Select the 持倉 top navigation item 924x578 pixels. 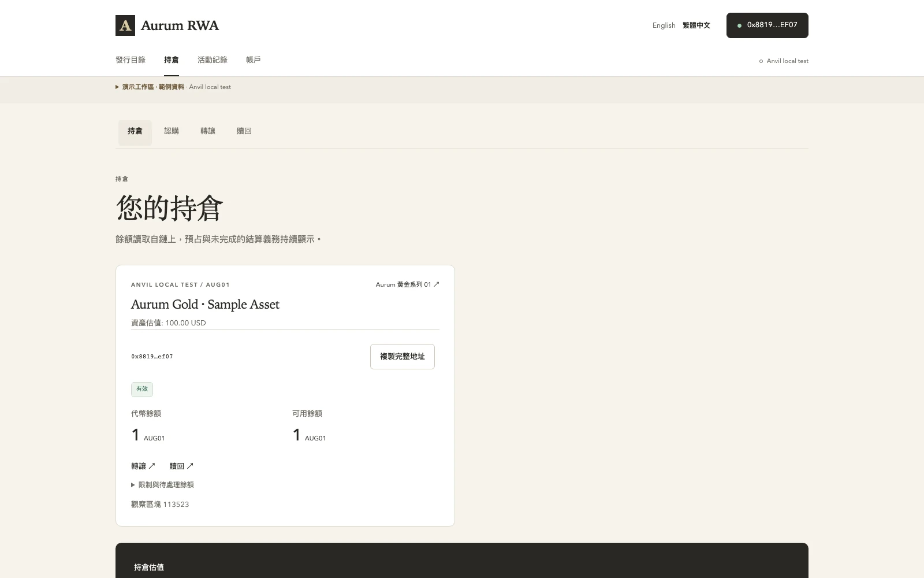(171, 60)
